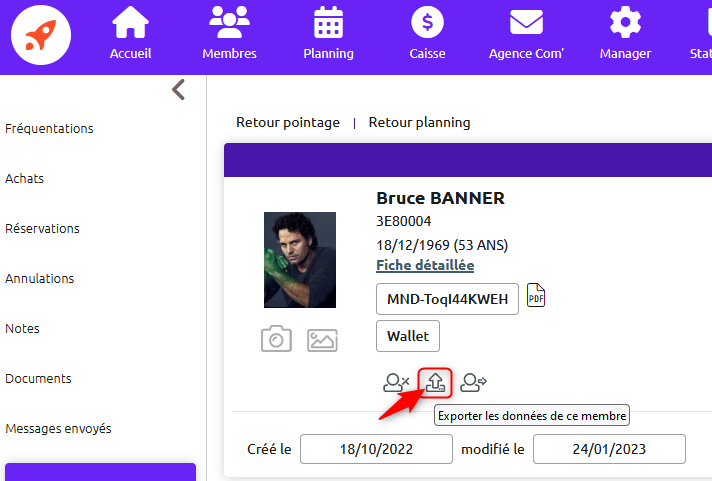Click Bruce Banner's profile photo

pyautogui.click(x=300, y=260)
